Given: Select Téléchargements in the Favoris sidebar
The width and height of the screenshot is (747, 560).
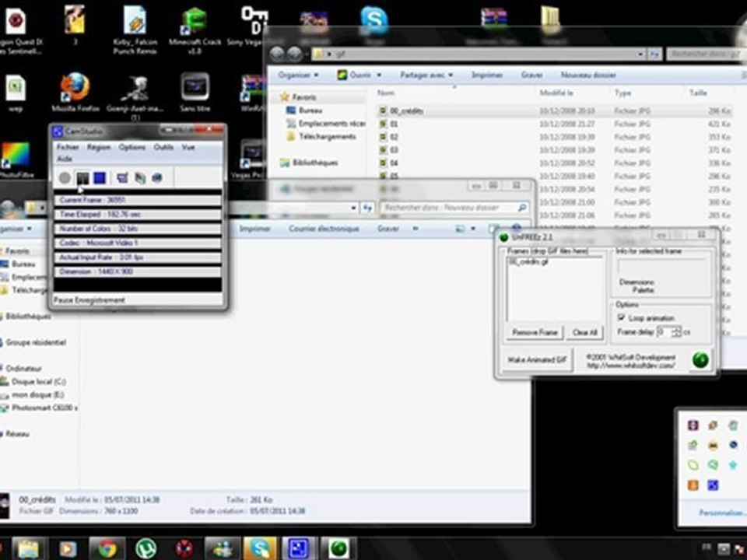Looking at the screenshot, I should [x=327, y=136].
